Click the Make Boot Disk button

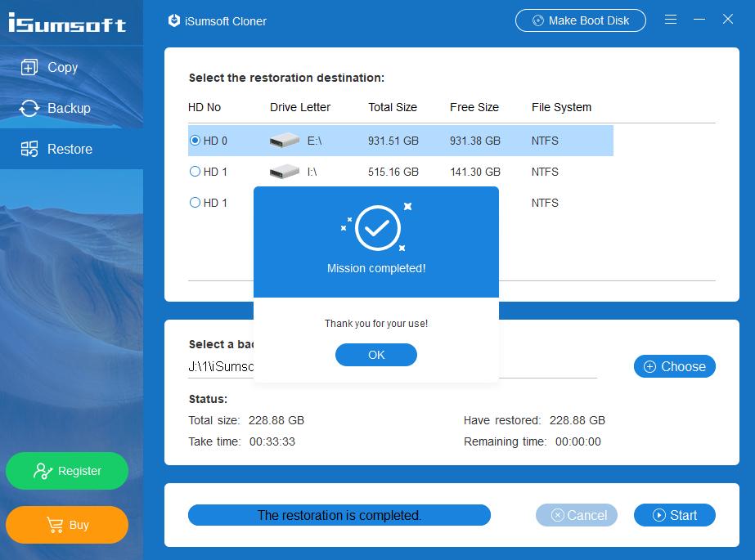[x=580, y=20]
